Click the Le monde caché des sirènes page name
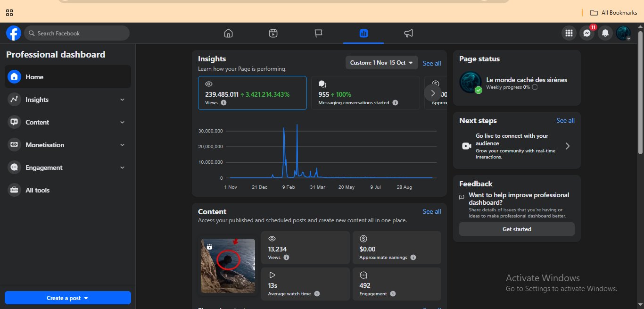Screen dimensions: 644x309 tap(527, 80)
